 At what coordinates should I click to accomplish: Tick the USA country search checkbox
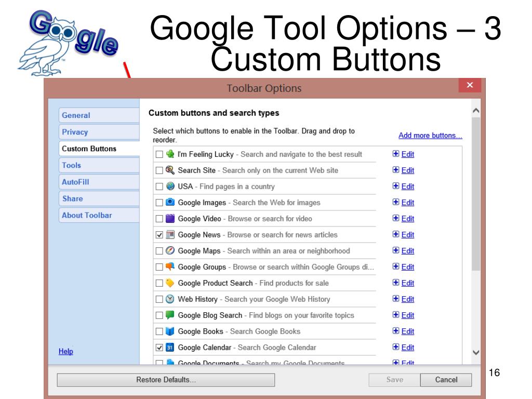point(159,187)
